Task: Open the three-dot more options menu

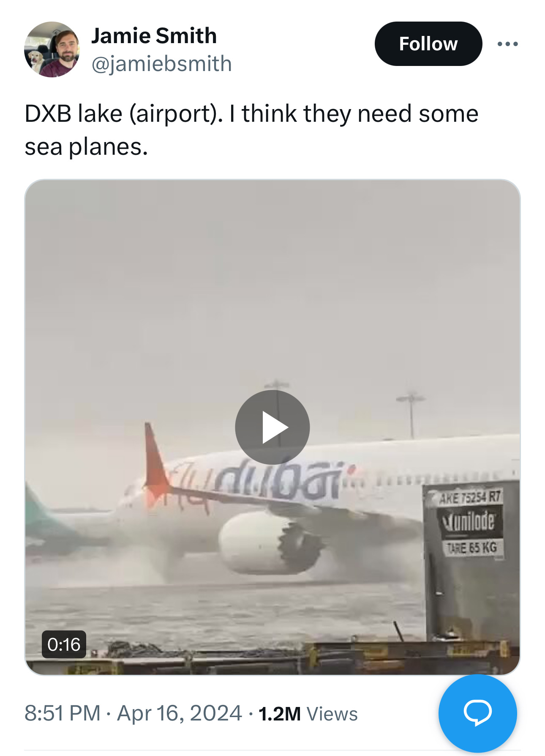Action: point(507,44)
